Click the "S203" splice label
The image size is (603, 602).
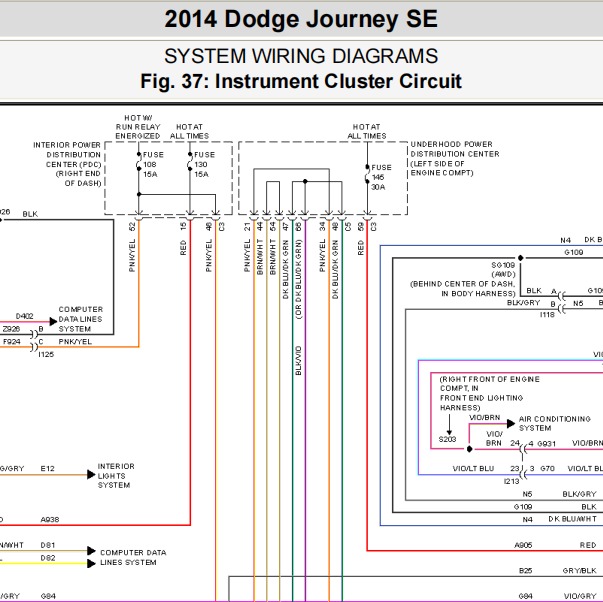[447, 439]
